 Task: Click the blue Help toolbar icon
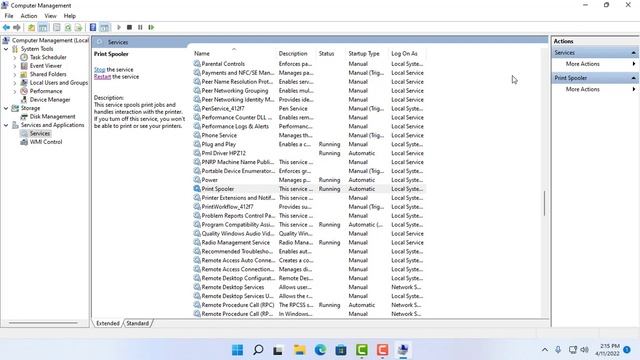point(93,27)
